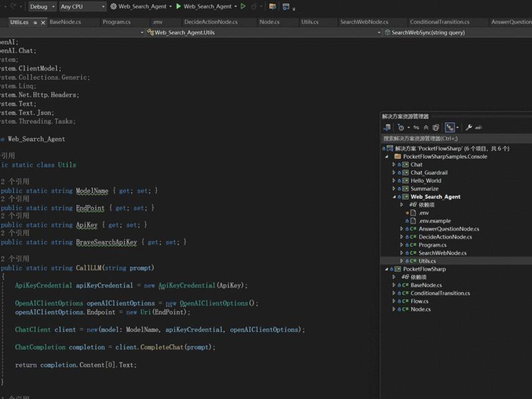
Task: Click the Hello_World project icon in tree
Action: point(405,181)
